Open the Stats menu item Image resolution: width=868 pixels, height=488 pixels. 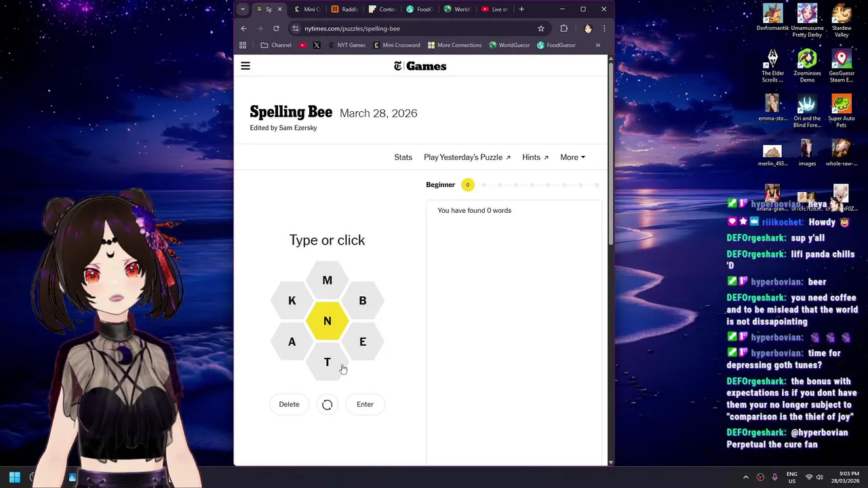click(x=403, y=157)
